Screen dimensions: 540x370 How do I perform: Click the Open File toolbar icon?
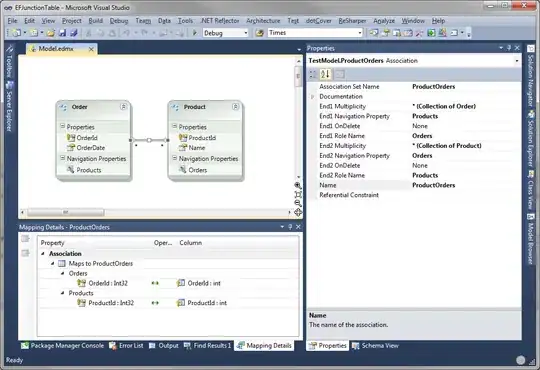pos(51,33)
